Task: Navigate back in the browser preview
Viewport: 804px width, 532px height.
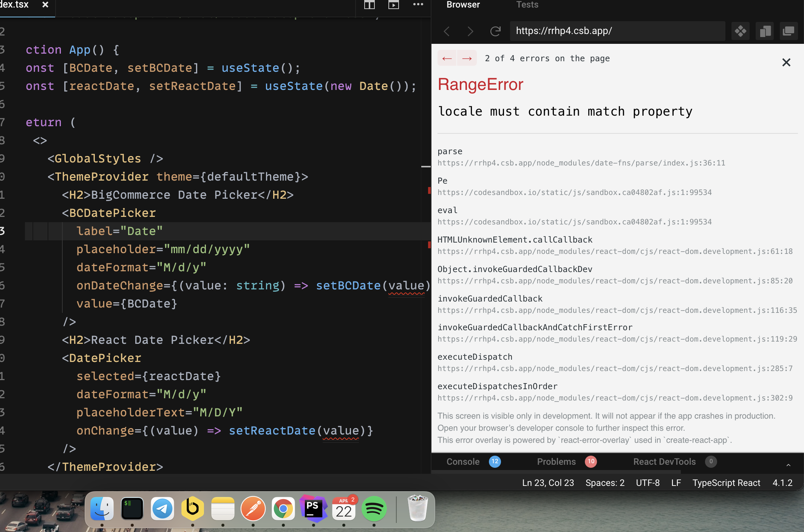Action: pyautogui.click(x=447, y=31)
